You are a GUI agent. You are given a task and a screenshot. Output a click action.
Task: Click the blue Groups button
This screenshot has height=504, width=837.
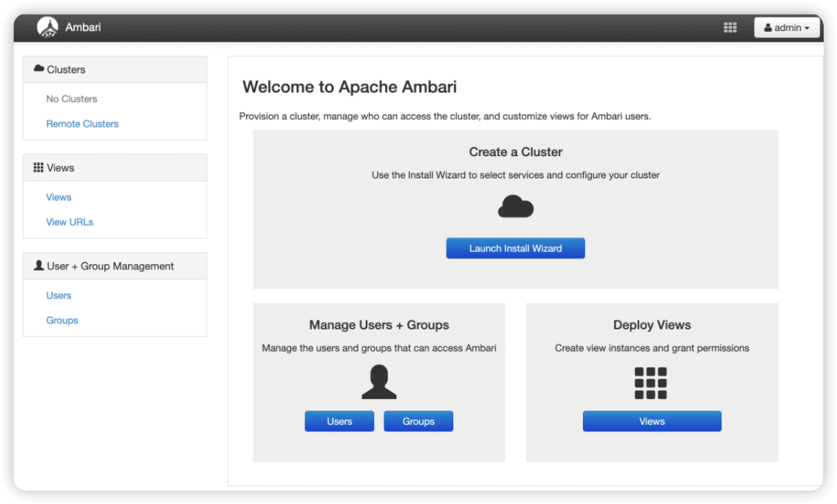418,421
